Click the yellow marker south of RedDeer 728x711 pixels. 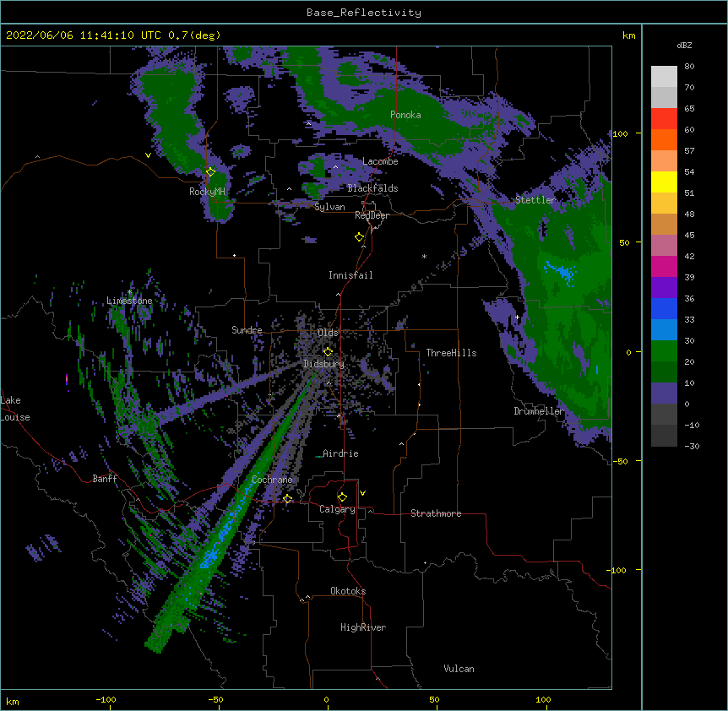(360, 237)
